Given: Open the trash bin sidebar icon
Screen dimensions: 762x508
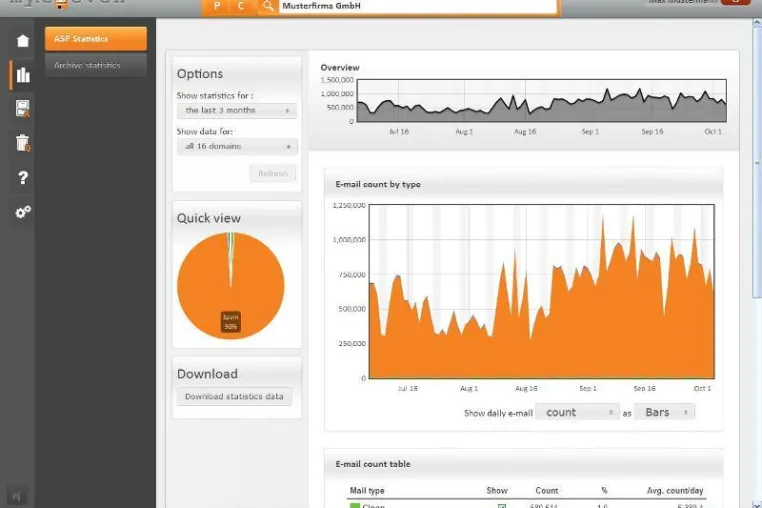Looking at the screenshot, I should [x=23, y=143].
